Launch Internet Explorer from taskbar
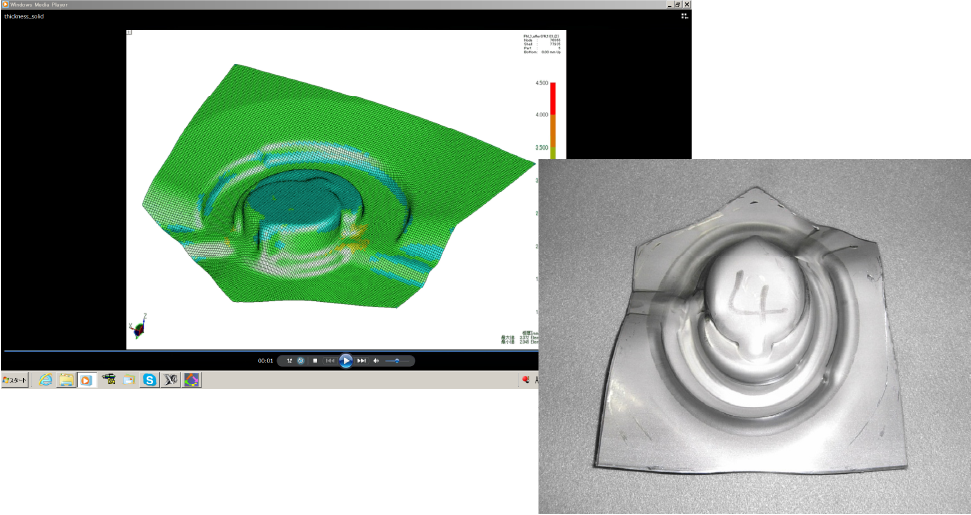Image resolution: width=971 pixels, height=515 pixels. tap(45, 380)
